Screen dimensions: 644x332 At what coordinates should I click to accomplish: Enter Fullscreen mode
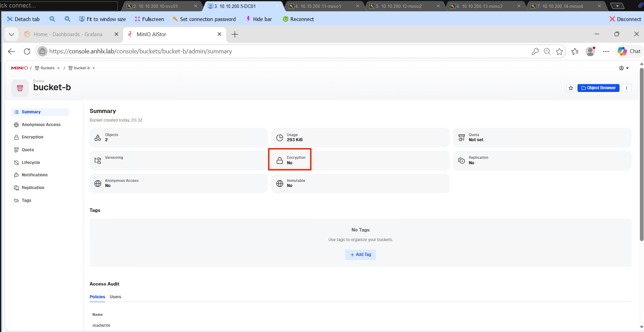click(149, 19)
